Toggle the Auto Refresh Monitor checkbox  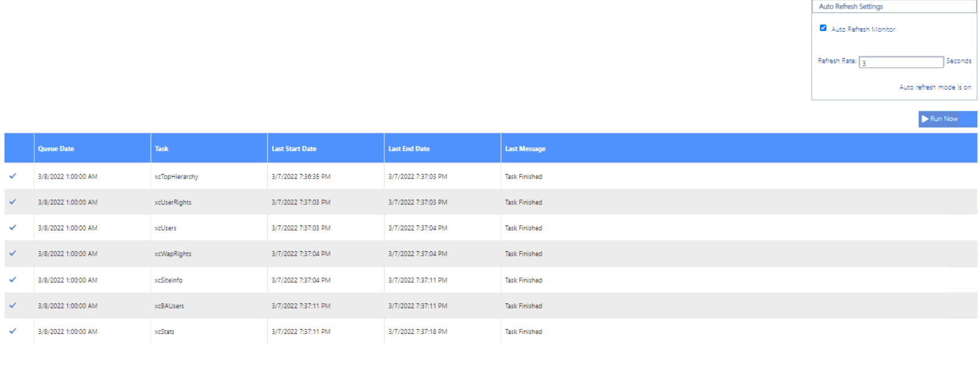coord(823,28)
